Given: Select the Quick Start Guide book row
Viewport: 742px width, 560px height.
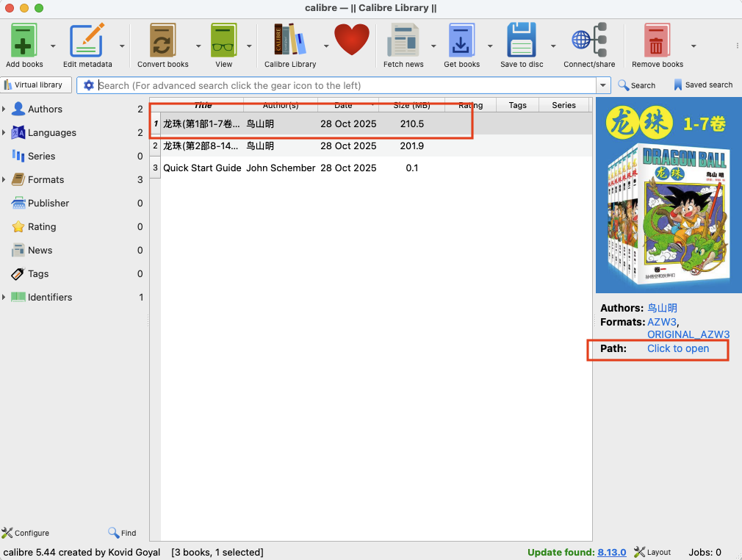Looking at the screenshot, I should [x=202, y=168].
